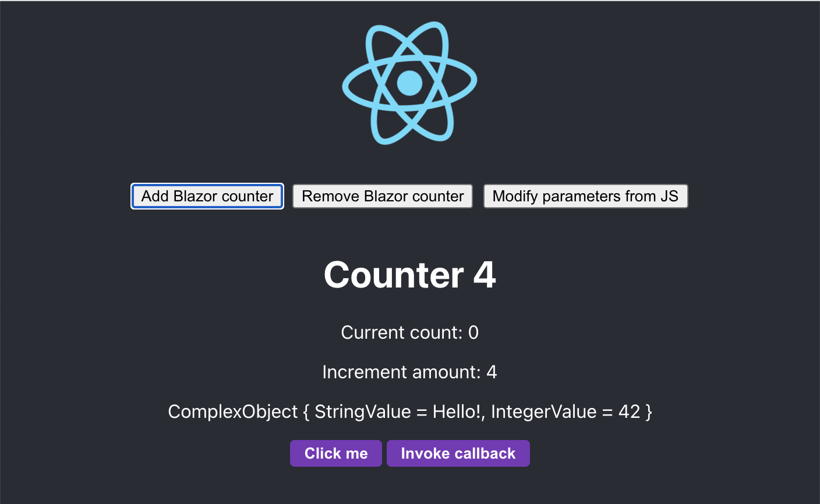This screenshot has height=504, width=820.
Task: Click the 'Current count: 0' text
Action: pos(409,332)
